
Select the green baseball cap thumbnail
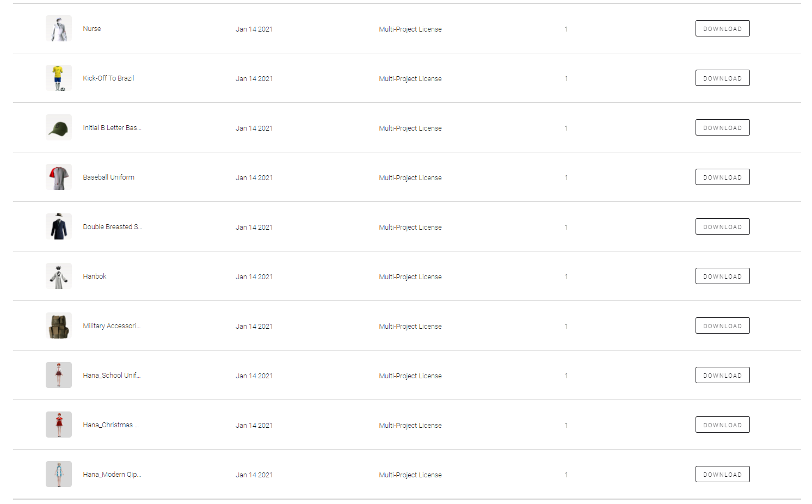59,127
